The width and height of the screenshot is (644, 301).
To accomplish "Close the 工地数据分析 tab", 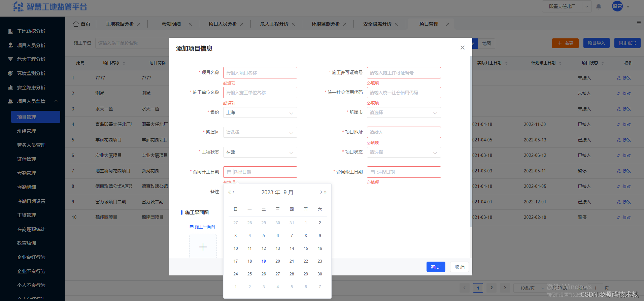I will pyautogui.click(x=139, y=24).
